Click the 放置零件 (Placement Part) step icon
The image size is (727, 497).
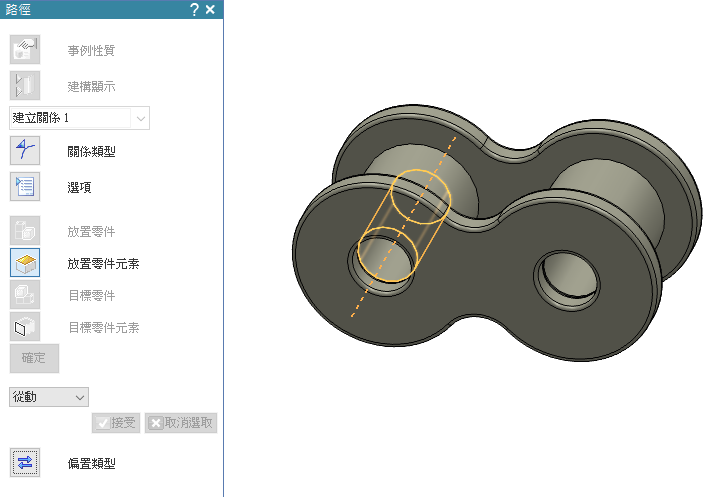pos(25,230)
